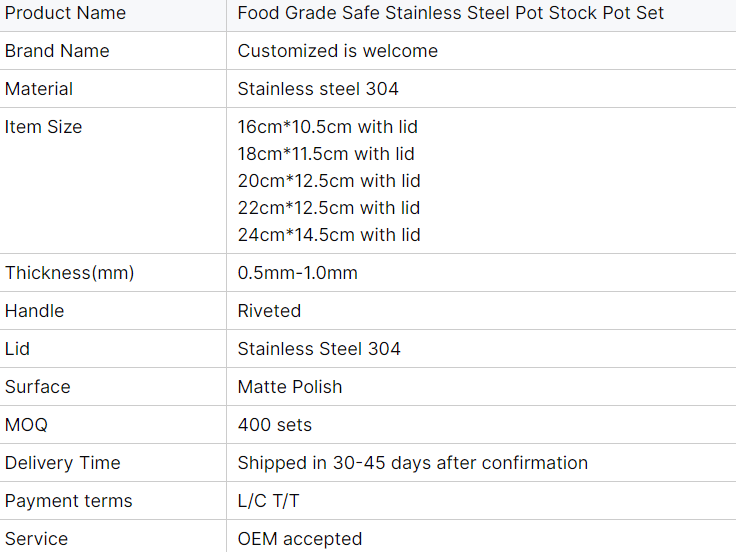Click the '24cm*14.5cm with lid' size line
Image resolution: width=736 pixels, height=552 pixels.
[329, 235]
